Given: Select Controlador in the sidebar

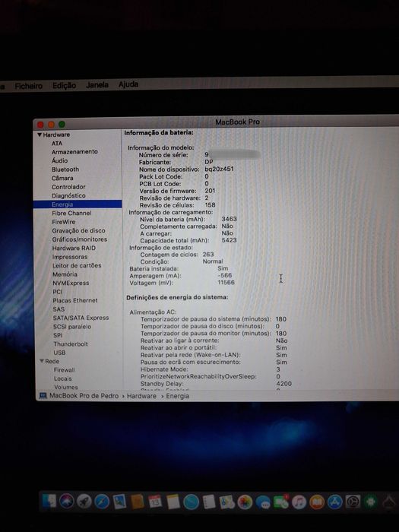Looking at the screenshot, I should pyautogui.click(x=68, y=187).
